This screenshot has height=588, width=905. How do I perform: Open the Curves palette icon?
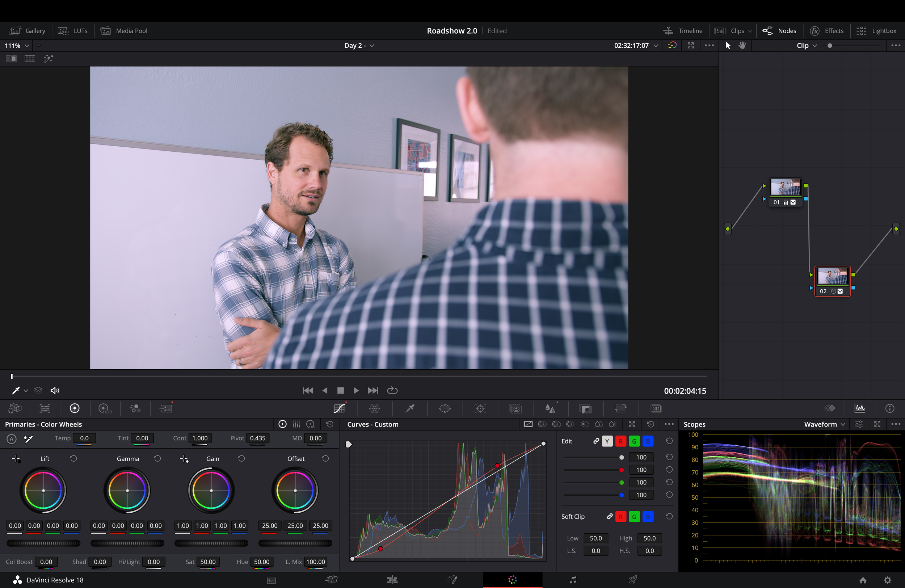(x=339, y=408)
